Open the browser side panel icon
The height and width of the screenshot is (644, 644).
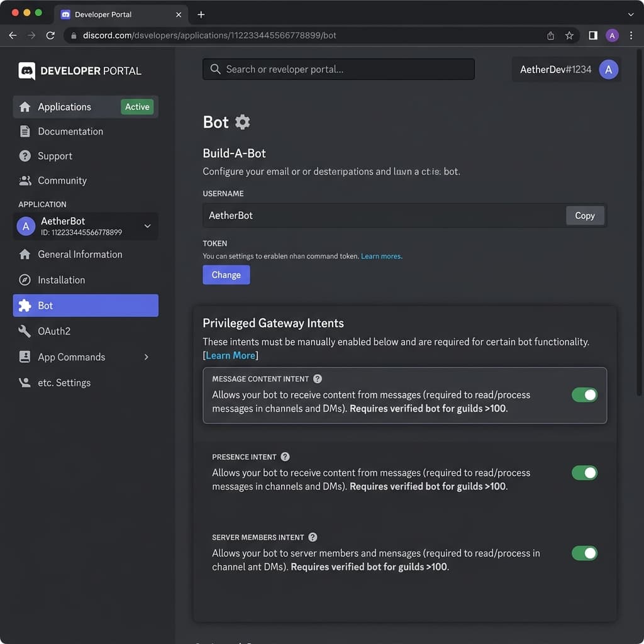pos(592,36)
